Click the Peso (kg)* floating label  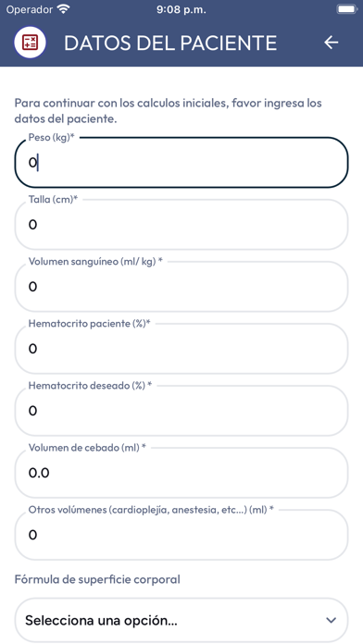51,138
